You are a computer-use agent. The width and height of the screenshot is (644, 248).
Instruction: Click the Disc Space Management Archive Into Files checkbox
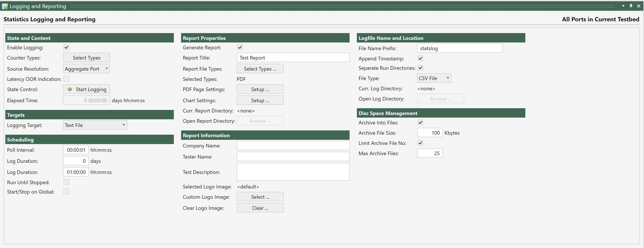[420, 122]
